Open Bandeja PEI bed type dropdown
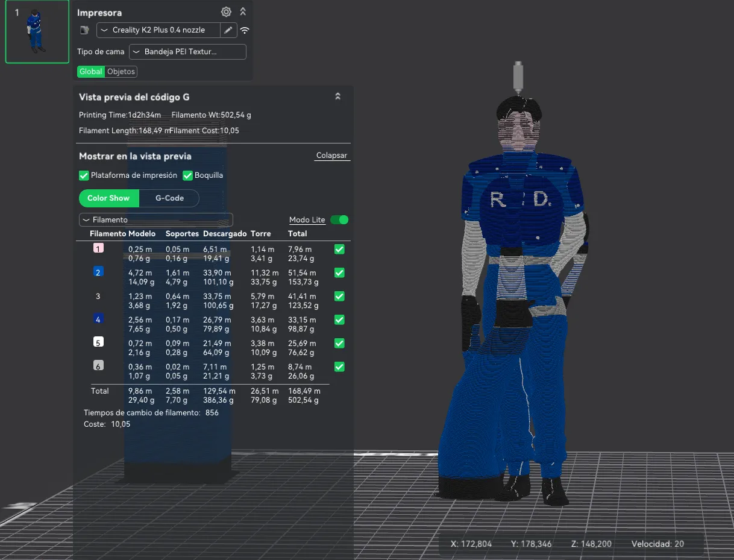The width and height of the screenshot is (734, 560). point(187,52)
